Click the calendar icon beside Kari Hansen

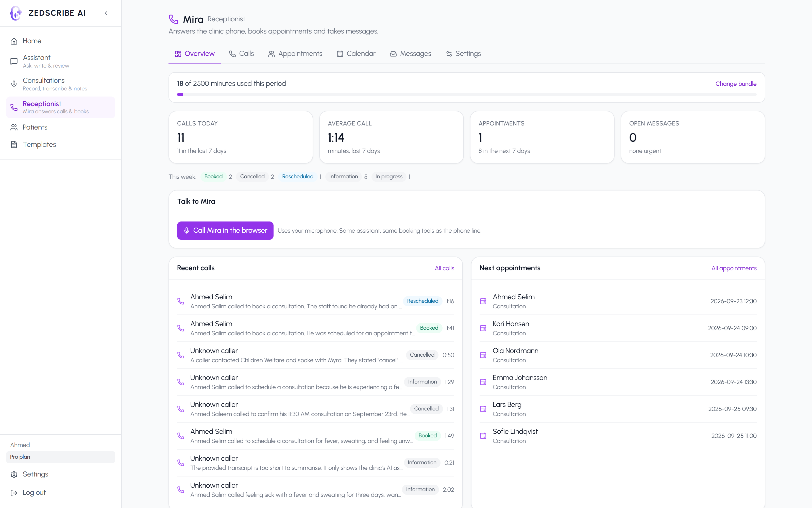coord(483,328)
